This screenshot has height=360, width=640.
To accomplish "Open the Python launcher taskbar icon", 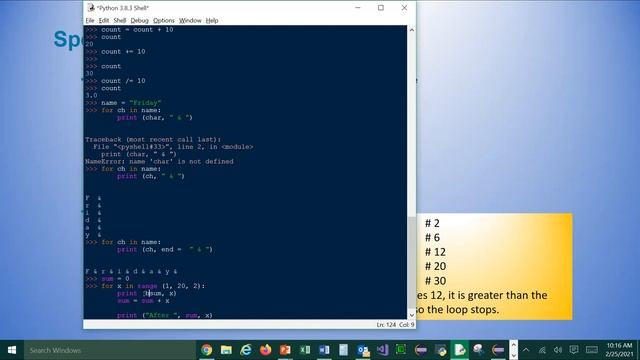I will pos(440,350).
